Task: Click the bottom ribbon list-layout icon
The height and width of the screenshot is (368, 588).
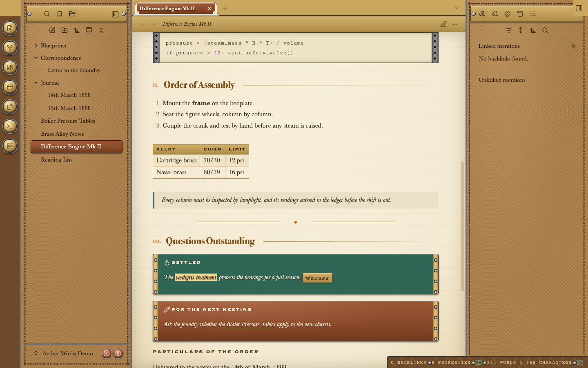Action: 10,146
